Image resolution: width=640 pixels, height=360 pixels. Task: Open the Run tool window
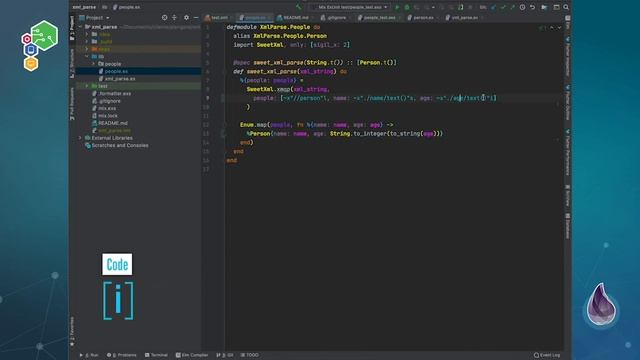(x=89, y=355)
